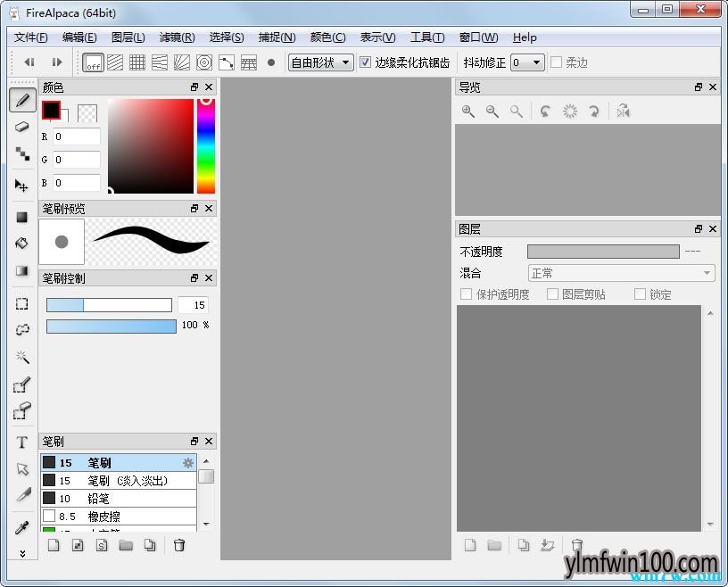Add a brush script with S icon

point(102,545)
